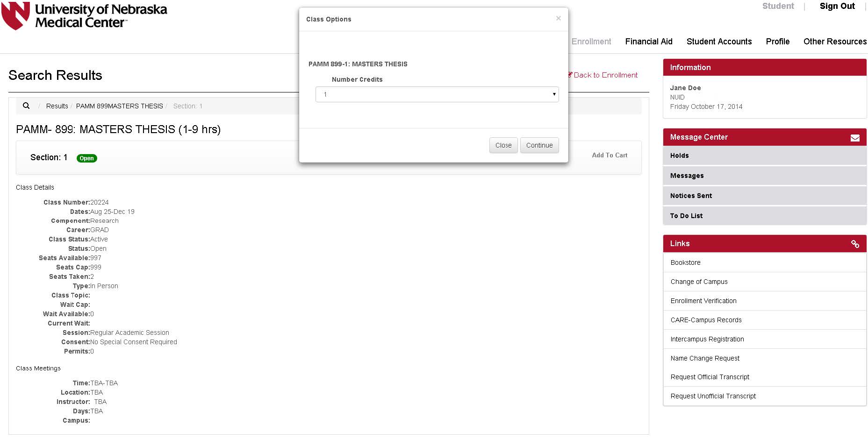Click the Results breadcrumb entry
The image size is (868, 439).
tap(57, 106)
